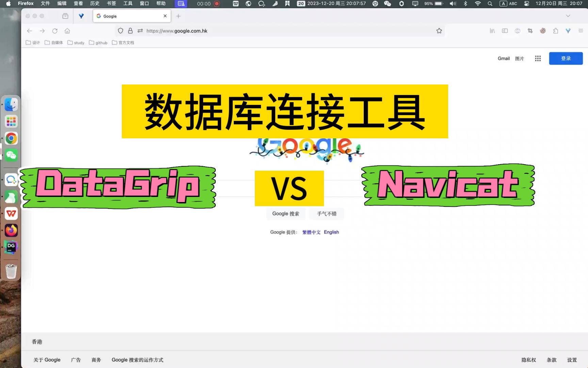Viewport: 588px width, 368px height.
Task: Open WeChat from the Dock
Action: click(x=11, y=155)
